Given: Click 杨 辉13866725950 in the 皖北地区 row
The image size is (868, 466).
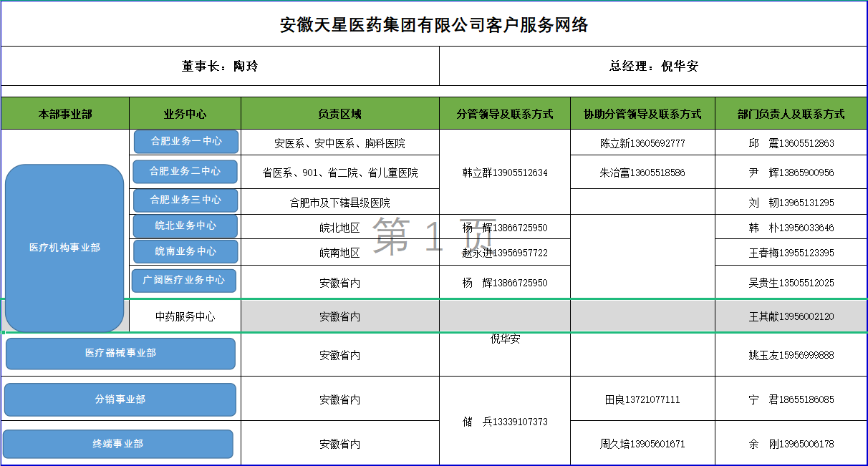Looking at the screenshot, I should pos(505,228).
